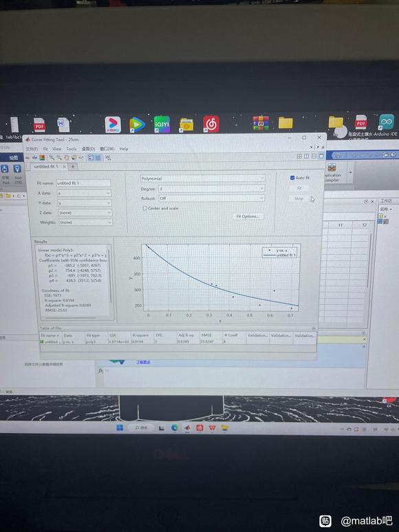This screenshot has width=399, height=532.
Task: Open the Weights dropdown
Action: click(86, 222)
